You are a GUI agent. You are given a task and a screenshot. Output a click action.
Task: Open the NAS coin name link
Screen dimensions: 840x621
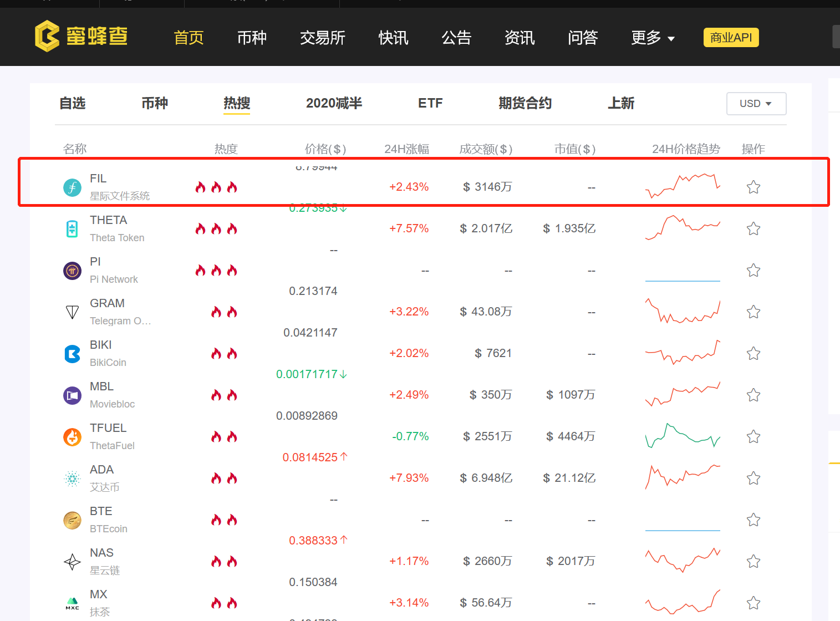pyautogui.click(x=101, y=553)
